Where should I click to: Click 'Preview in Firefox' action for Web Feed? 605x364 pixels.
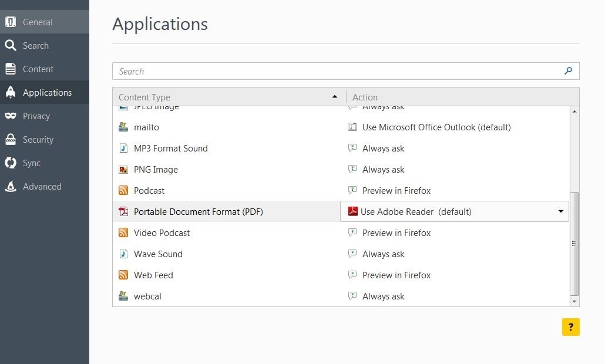click(x=396, y=275)
